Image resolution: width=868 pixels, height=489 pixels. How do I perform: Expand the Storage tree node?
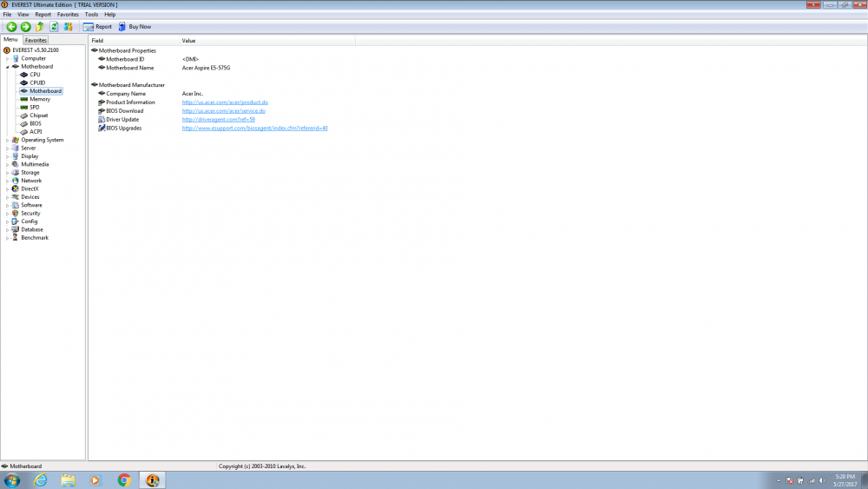(7, 173)
